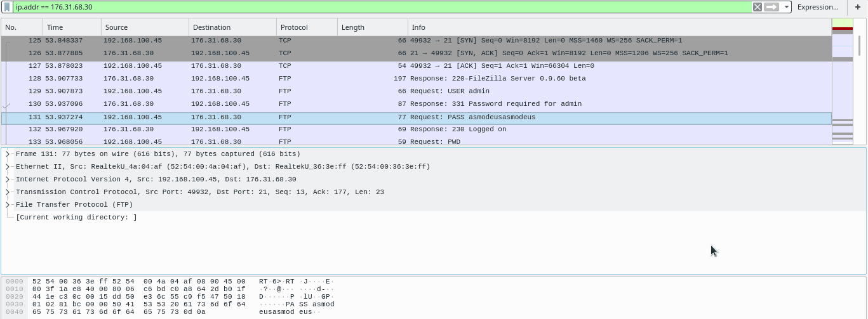The width and height of the screenshot is (868, 319).
Task: Click the plus icon to add filter button
Action: [x=857, y=7]
